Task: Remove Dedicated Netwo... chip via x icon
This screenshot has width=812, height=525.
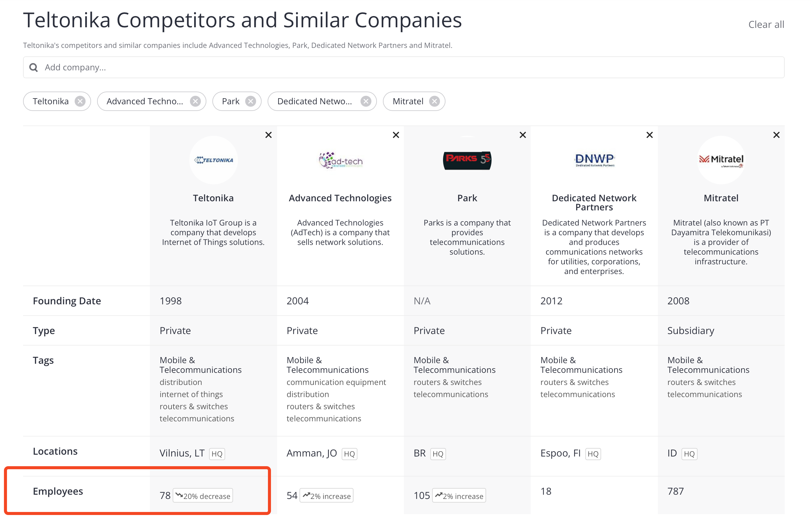Action: pos(366,101)
